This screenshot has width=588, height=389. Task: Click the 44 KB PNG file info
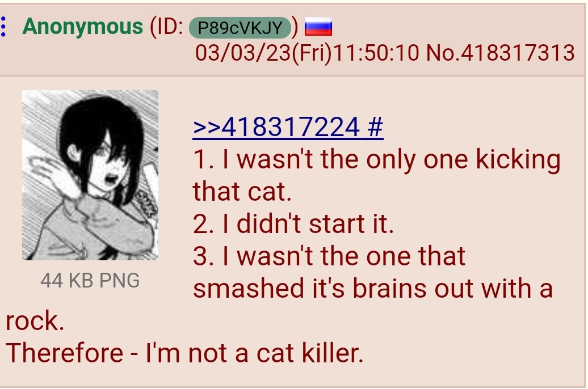(90, 281)
